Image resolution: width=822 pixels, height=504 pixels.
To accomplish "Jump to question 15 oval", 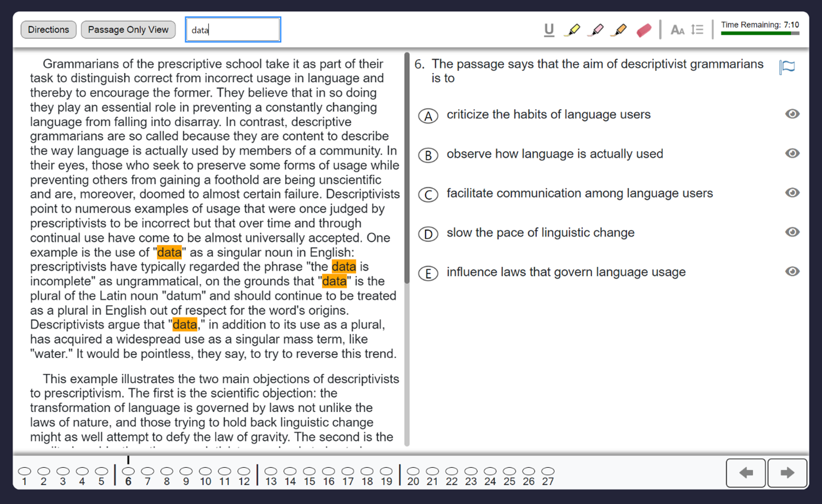I will (309, 470).
